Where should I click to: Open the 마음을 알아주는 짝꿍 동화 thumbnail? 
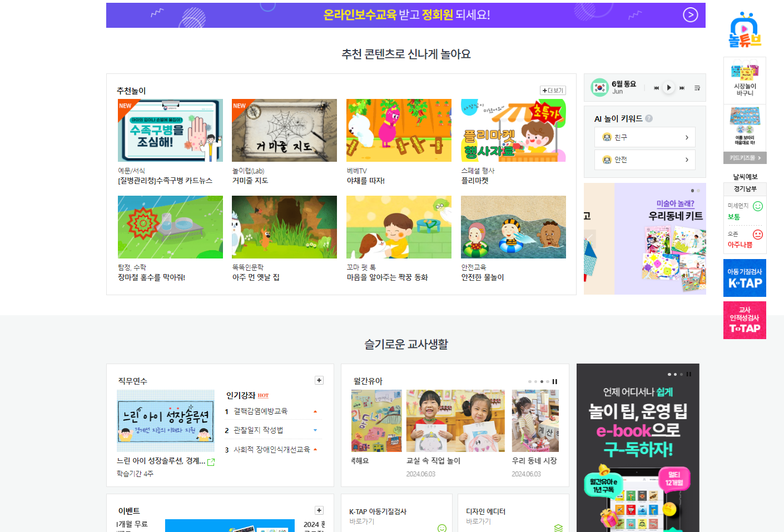[399, 227]
